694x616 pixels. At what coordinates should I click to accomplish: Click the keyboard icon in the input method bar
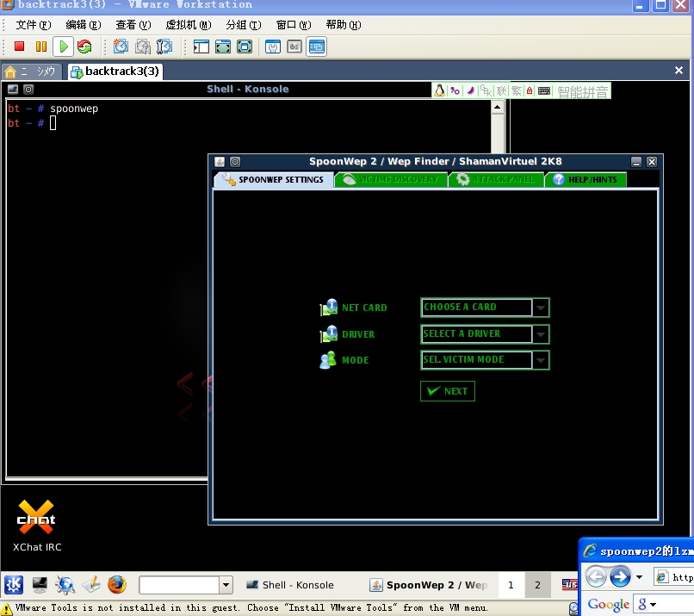544,90
